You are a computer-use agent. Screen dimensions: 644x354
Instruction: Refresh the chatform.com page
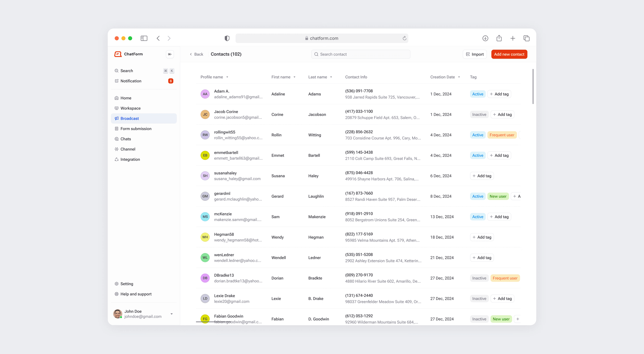[405, 38]
